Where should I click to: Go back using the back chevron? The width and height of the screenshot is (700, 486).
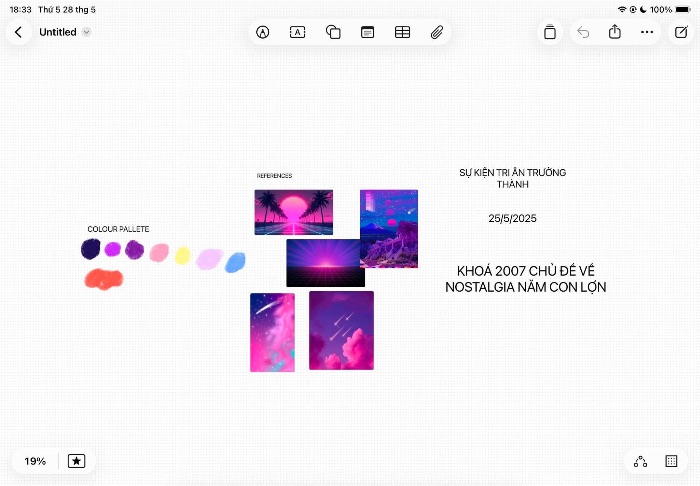tap(18, 32)
